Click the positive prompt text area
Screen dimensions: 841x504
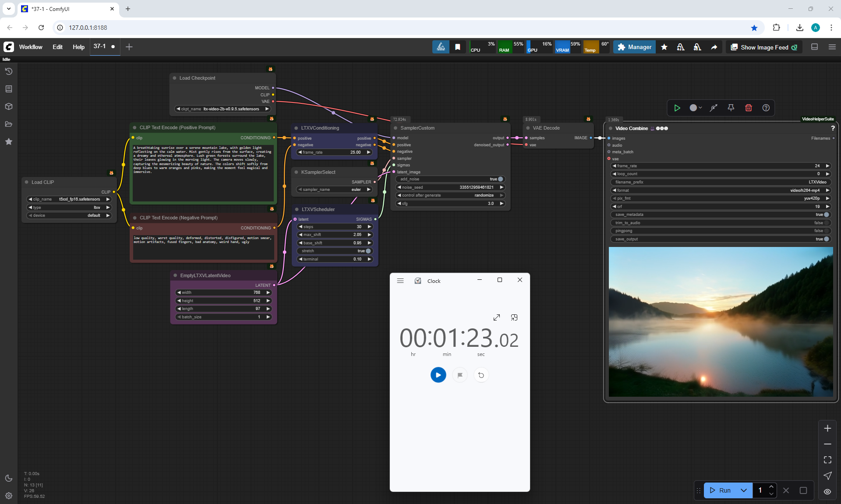coord(203,173)
